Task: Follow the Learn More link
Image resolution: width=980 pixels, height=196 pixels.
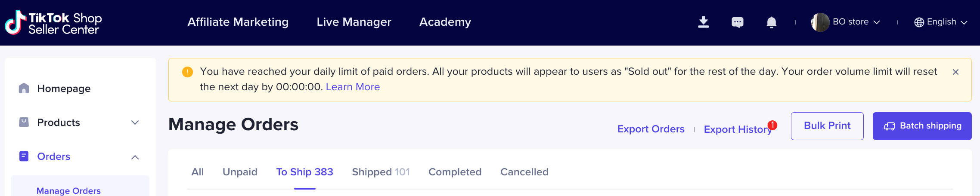Action: (x=353, y=87)
